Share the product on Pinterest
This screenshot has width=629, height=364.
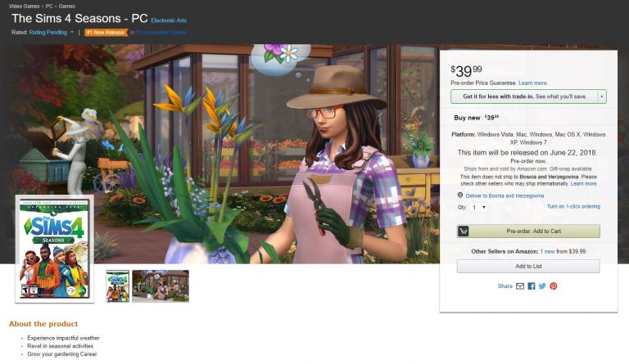click(554, 286)
